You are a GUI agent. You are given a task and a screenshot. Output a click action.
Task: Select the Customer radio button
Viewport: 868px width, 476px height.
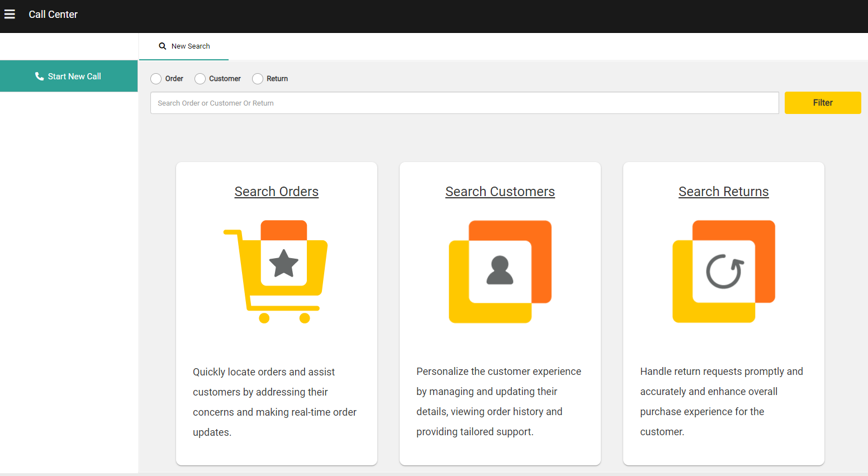(x=200, y=79)
